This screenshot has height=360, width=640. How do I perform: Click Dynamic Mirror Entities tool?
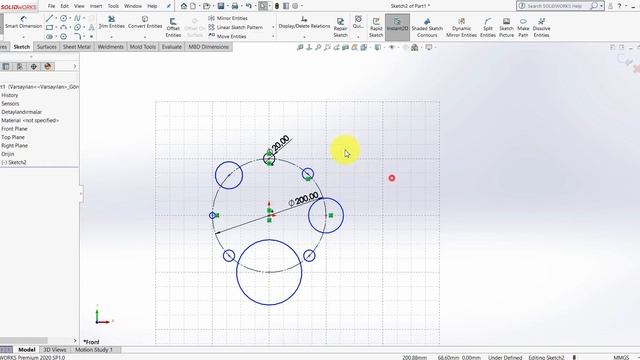(x=461, y=28)
